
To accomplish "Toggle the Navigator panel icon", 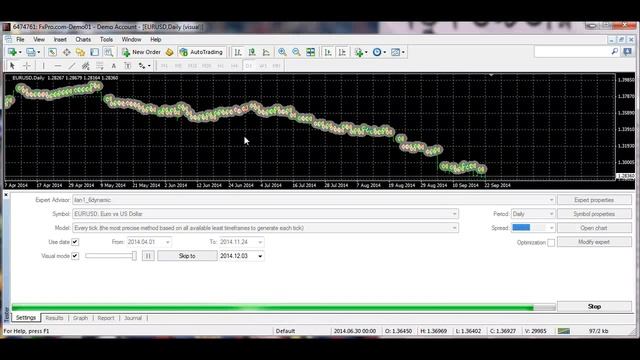I will tap(80, 52).
